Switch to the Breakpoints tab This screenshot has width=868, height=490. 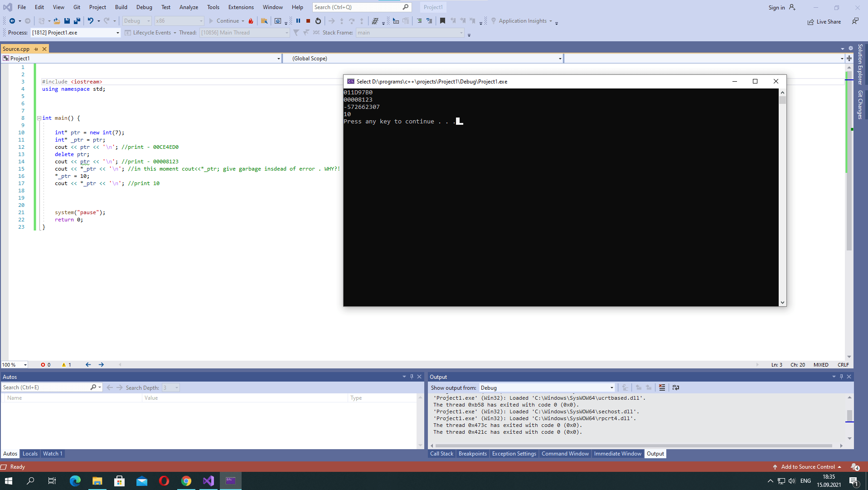point(472,454)
